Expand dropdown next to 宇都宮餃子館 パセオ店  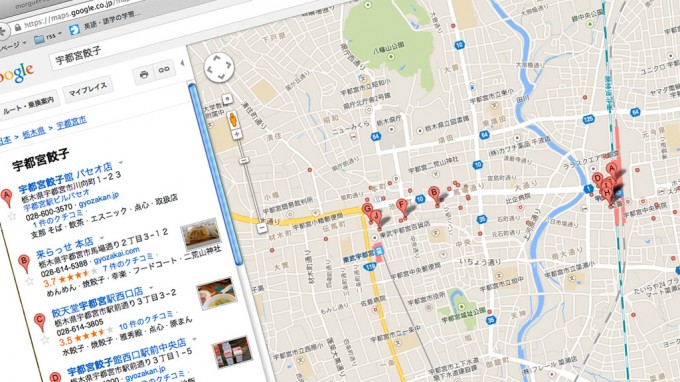(x=121, y=163)
